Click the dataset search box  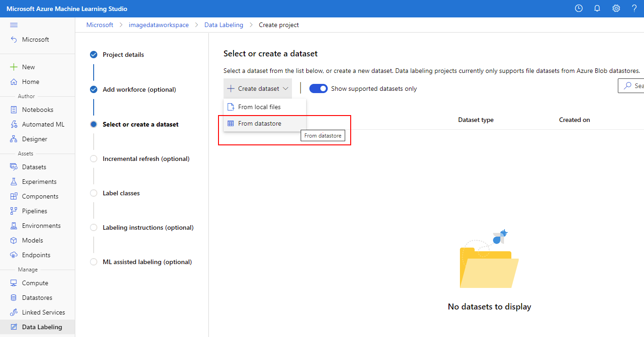[631, 86]
